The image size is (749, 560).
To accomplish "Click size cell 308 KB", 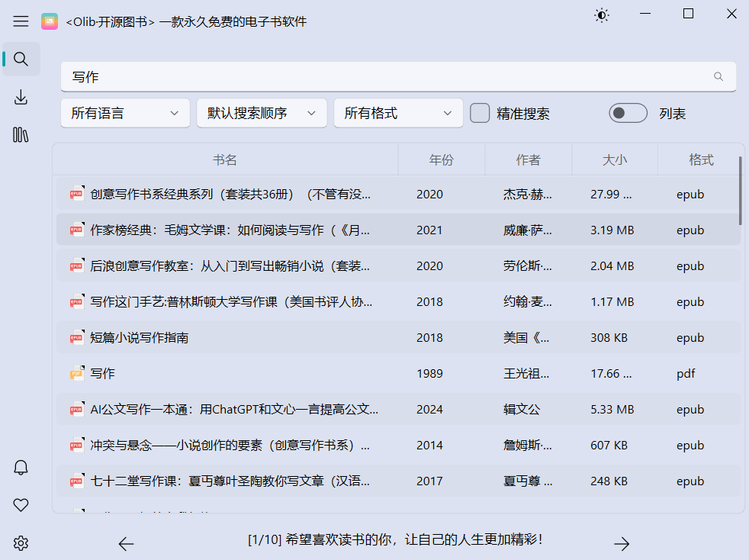I will (x=609, y=337).
